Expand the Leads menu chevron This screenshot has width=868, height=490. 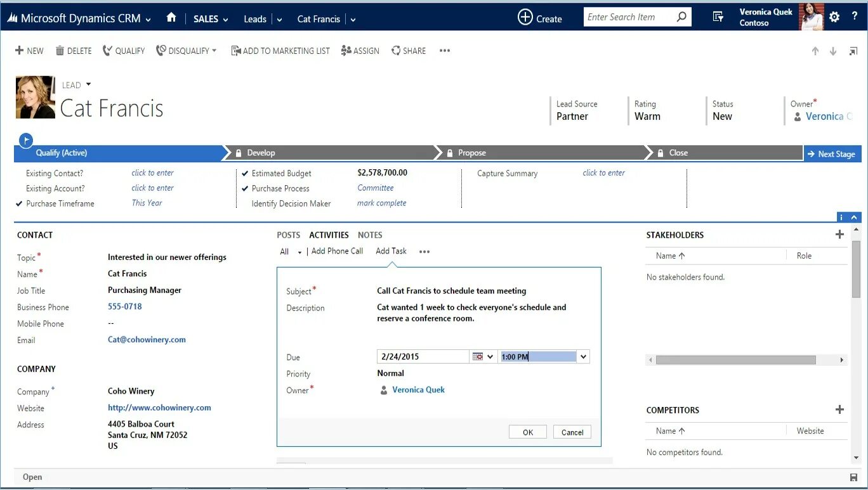point(280,20)
